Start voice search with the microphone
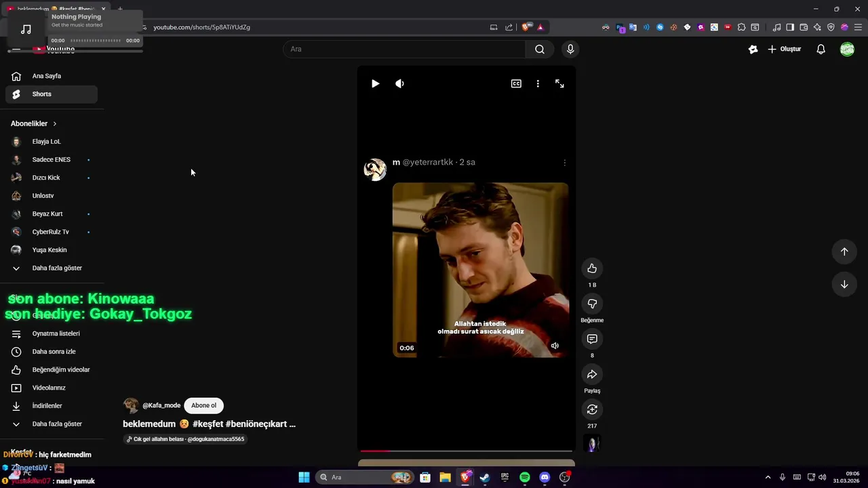Viewport: 868px width, 488px height. tap(570, 49)
